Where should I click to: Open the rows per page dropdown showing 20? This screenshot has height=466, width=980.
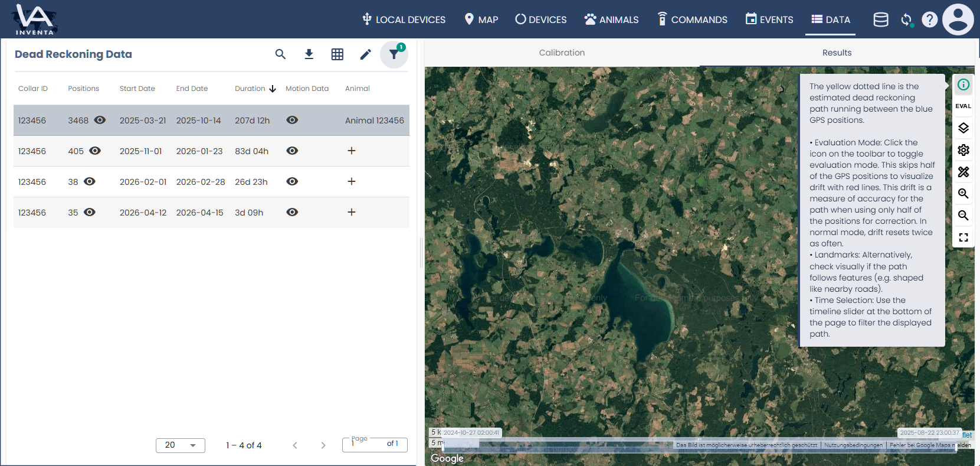pyautogui.click(x=181, y=445)
